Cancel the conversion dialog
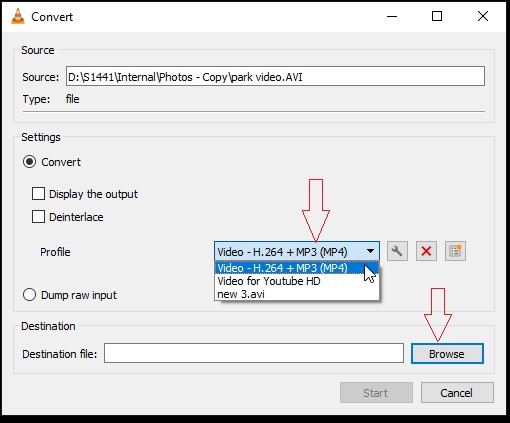Image resolution: width=510 pixels, height=423 pixels. 457,393
